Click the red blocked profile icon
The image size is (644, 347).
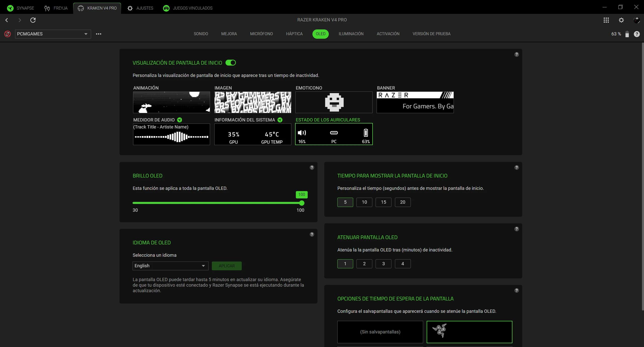[8, 34]
